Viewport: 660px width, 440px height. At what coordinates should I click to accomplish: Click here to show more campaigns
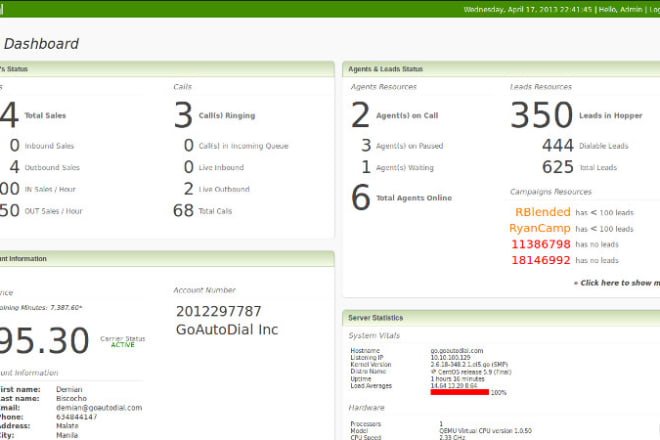point(616,283)
